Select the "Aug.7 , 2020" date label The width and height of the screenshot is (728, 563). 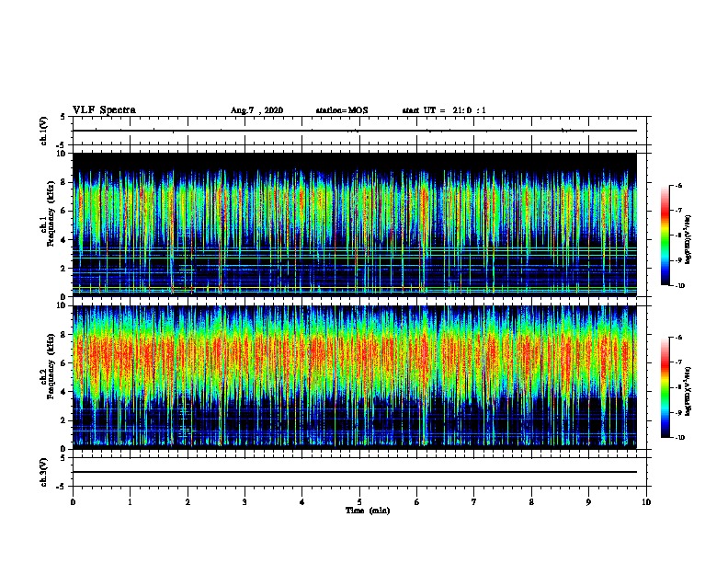point(256,110)
